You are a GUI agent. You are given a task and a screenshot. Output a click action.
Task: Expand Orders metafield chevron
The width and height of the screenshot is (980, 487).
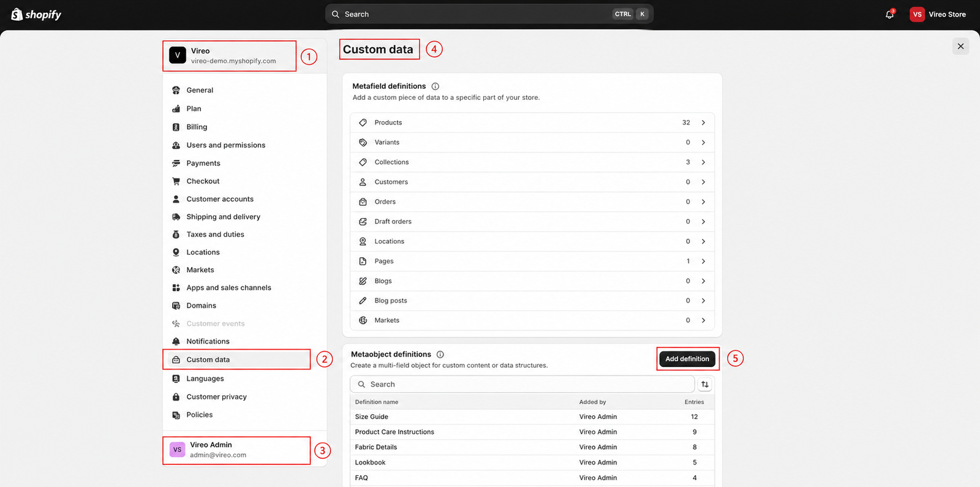[703, 202]
